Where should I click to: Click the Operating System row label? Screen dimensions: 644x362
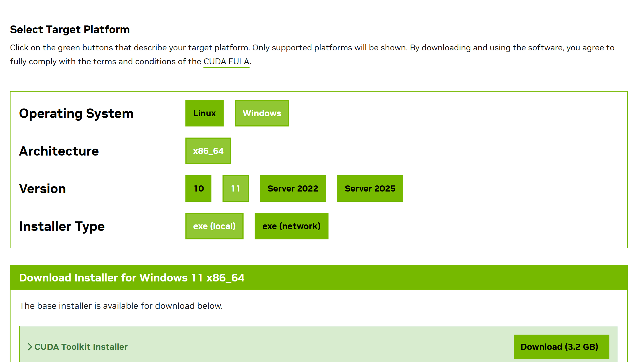click(x=76, y=113)
